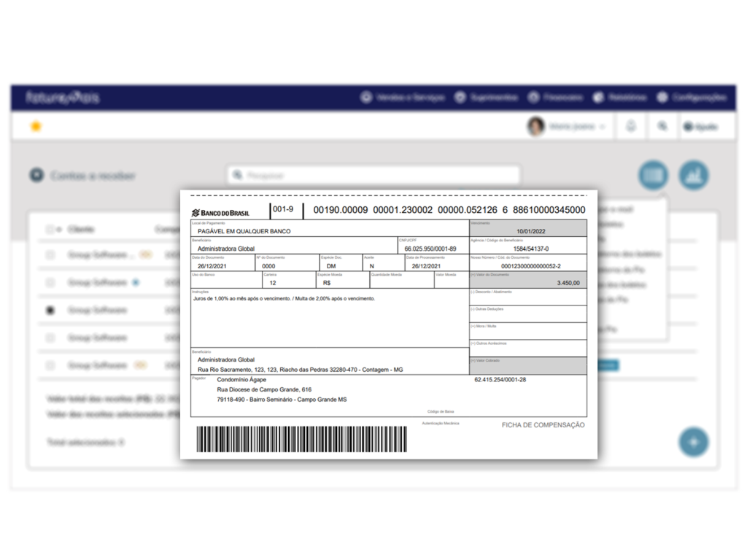Viewport: 747px width, 560px height.
Task: Open the Suprimentos menu
Action: 486,98
